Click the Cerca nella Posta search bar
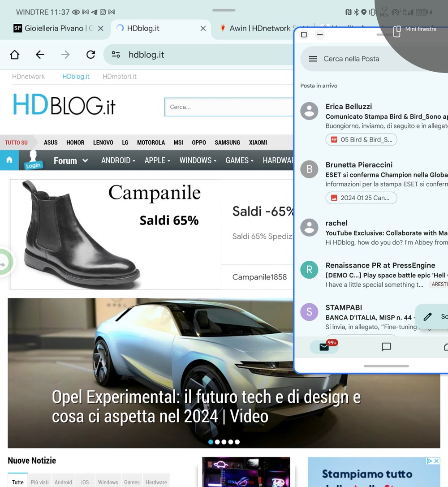Screen dimensions: 448x487 click(x=374, y=59)
